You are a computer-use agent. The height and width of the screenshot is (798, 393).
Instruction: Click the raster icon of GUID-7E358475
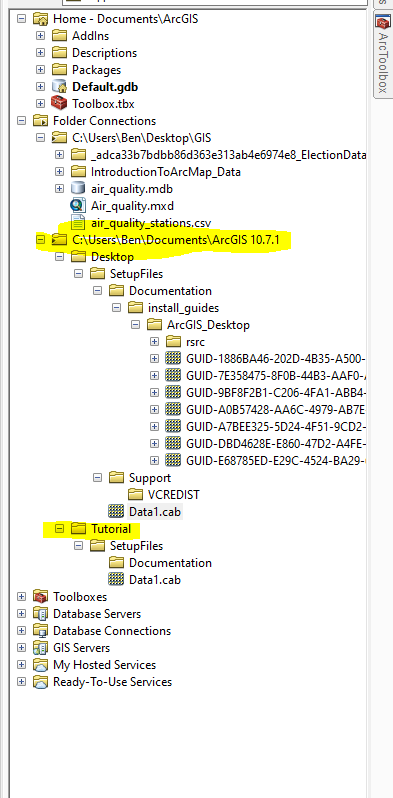[x=174, y=376]
